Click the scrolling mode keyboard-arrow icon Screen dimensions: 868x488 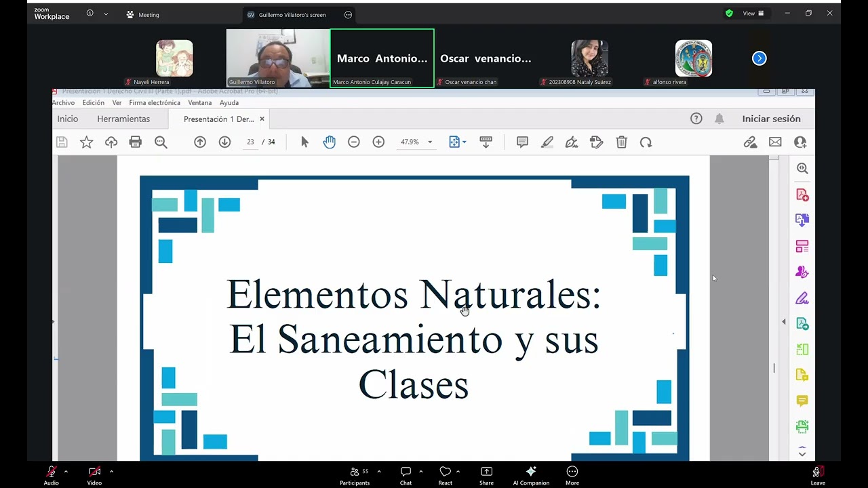coord(486,142)
